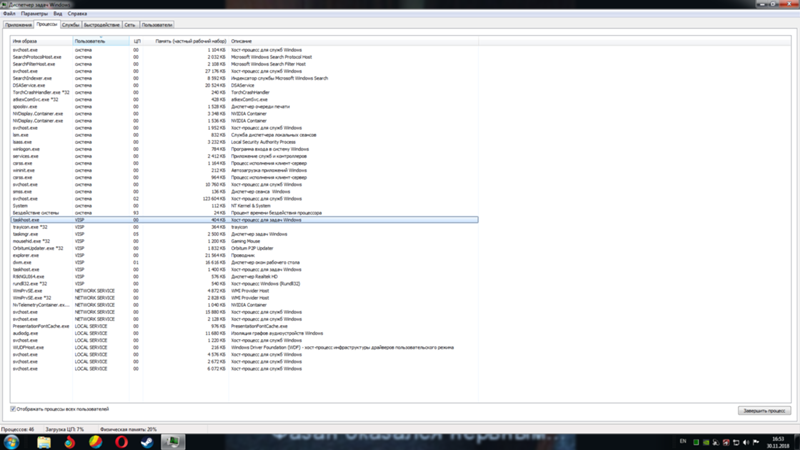Select the atkexComSvc.exe *32 row

[x=244, y=100]
